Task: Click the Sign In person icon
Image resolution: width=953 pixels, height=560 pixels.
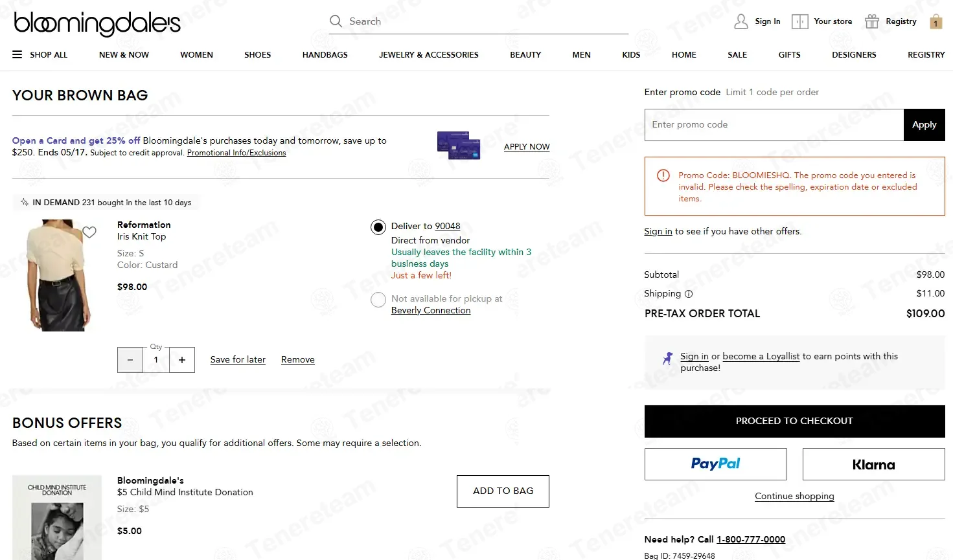Action: [x=741, y=21]
